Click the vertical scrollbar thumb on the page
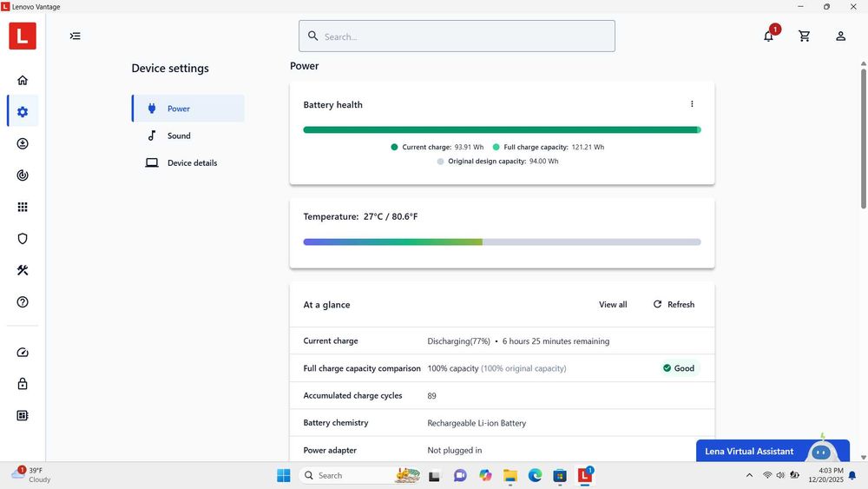Viewport: 868px width, 489px height. (x=863, y=137)
